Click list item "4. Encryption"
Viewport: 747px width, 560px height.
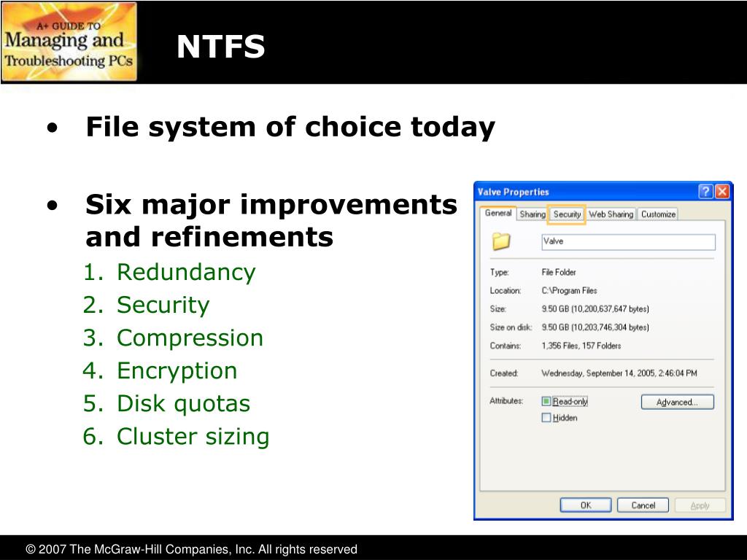click(x=160, y=371)
